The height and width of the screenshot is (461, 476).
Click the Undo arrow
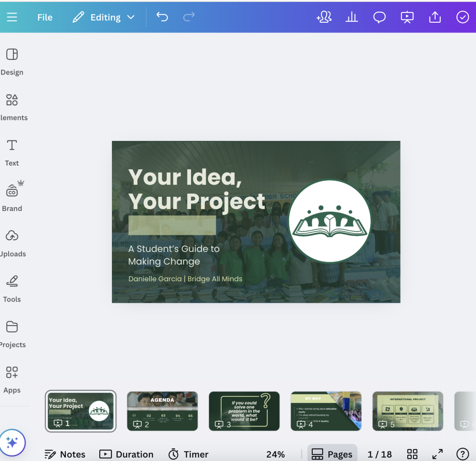(x=162, y=17)
